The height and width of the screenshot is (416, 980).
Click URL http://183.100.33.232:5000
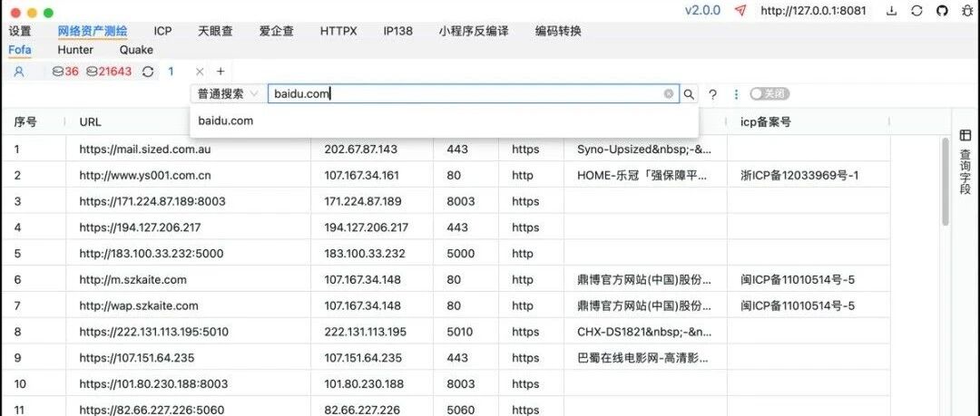(x=152, y=254)
